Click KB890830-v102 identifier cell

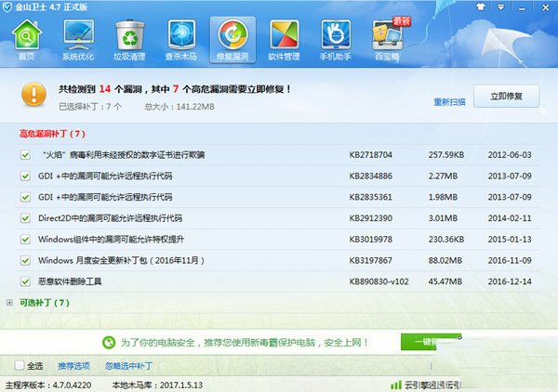coord(379,281)
